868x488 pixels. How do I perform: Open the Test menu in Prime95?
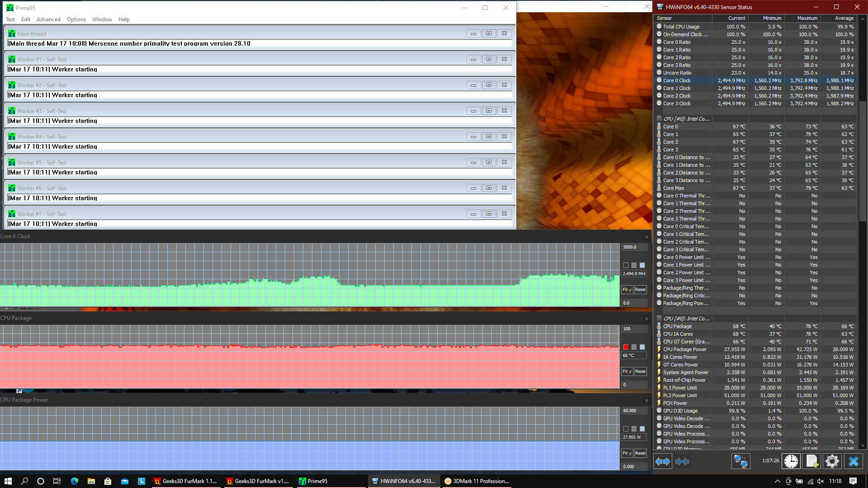coord(10,19)
